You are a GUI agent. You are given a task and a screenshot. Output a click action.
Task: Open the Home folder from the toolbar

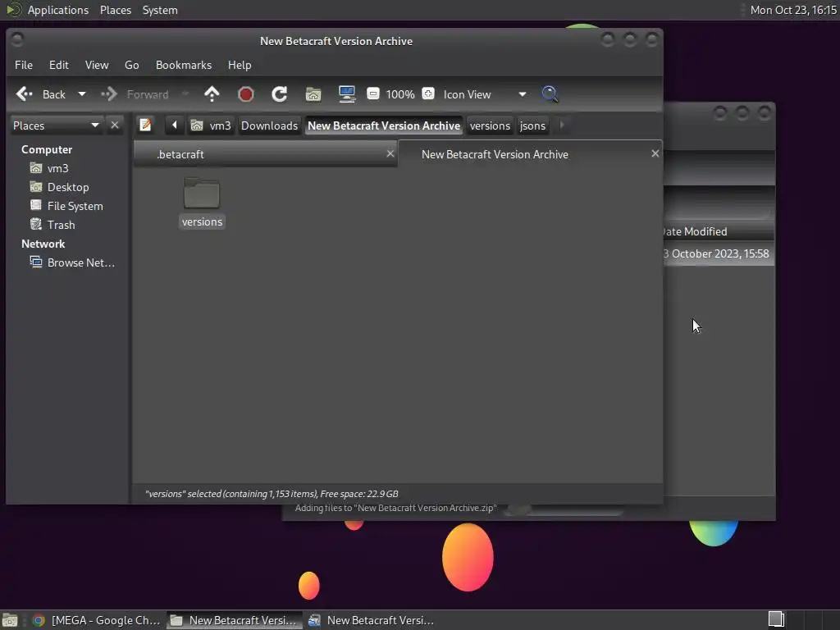[313, 94]
